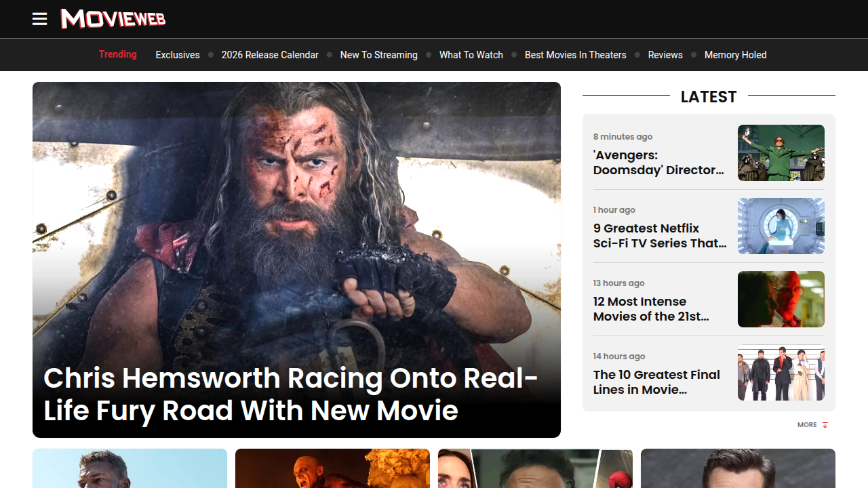Open the hamburger menu
The width and height of the screenshot is (868, 488).
(x=40, y=19)
